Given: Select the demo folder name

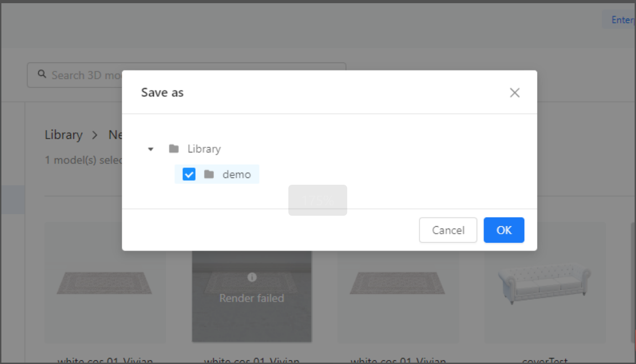Looking at the screenshot, I should [x=237, y=174].
